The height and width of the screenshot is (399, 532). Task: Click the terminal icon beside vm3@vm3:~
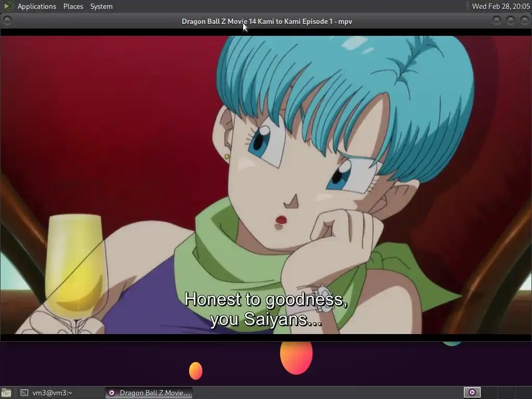coord(24,393)
